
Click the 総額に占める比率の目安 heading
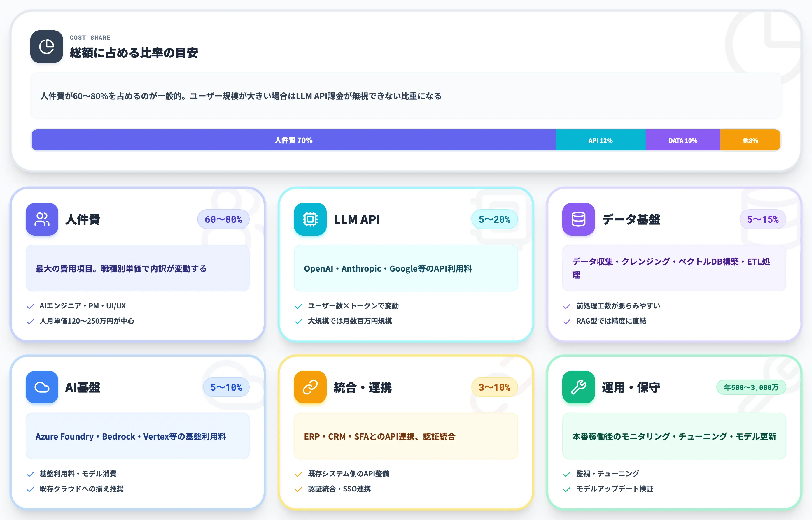tap(134, 53)
